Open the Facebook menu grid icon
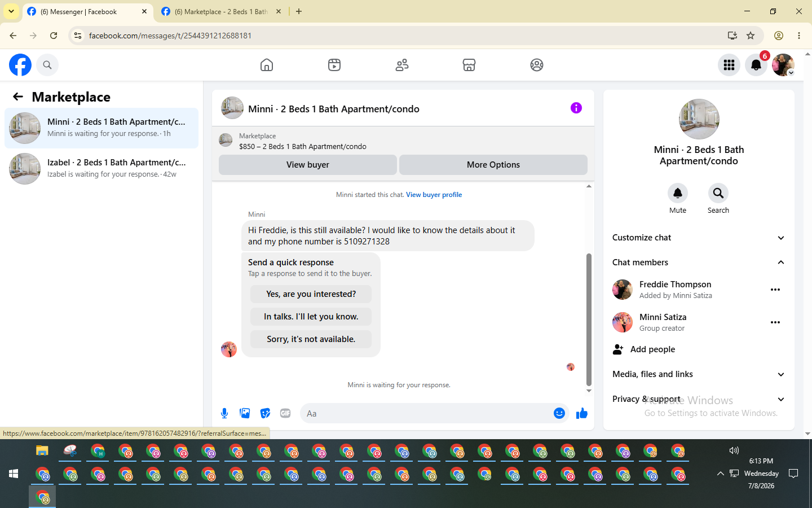The height and width of the screenshot is (508, 812). (729, 65)
